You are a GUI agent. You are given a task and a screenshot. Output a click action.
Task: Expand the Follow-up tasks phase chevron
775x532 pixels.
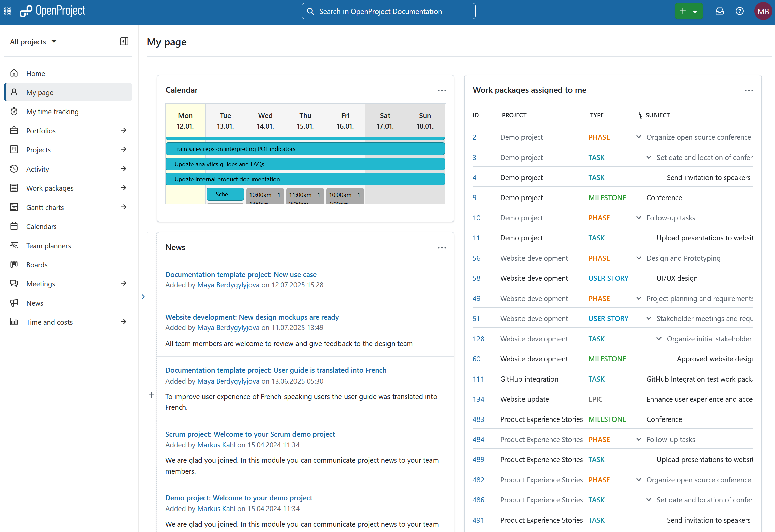point(638,218)
